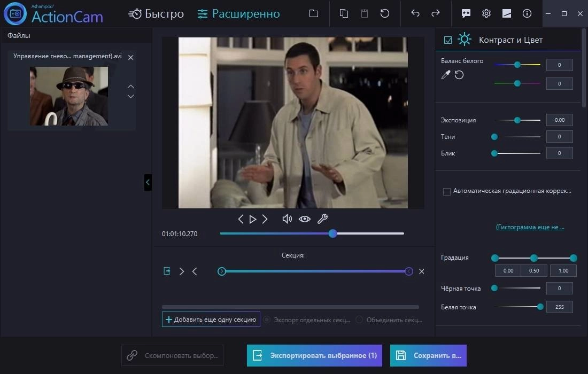
Task: Step to next frame
Action: pos(265,219)
